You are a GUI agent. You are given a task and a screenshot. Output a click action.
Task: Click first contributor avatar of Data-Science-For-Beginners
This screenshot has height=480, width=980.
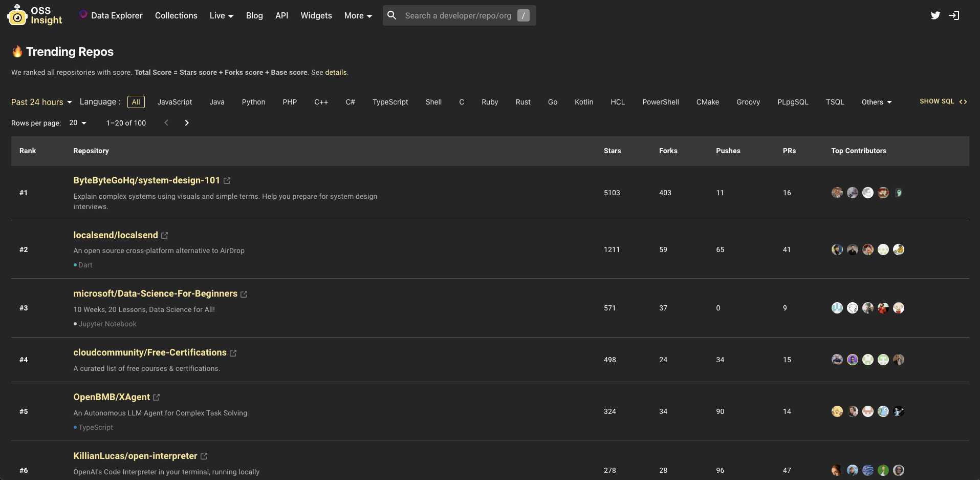tap(837, 308)
